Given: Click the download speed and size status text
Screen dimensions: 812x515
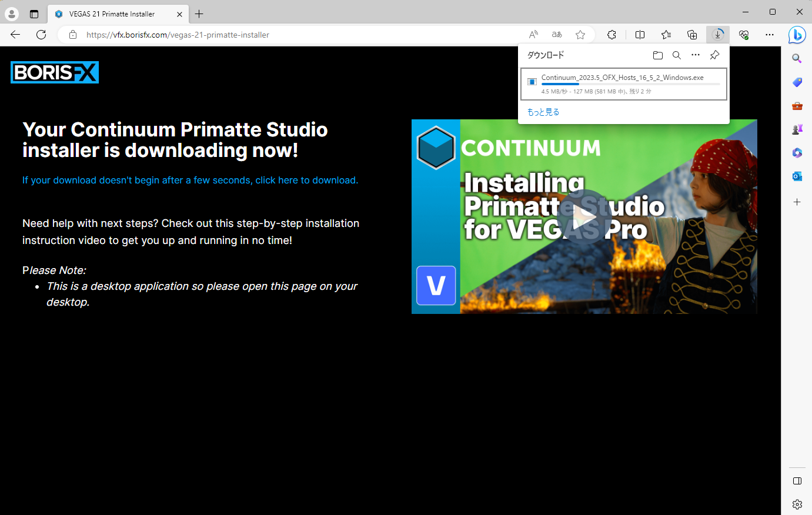Looking at the screenshot, I should click(596, 92).
